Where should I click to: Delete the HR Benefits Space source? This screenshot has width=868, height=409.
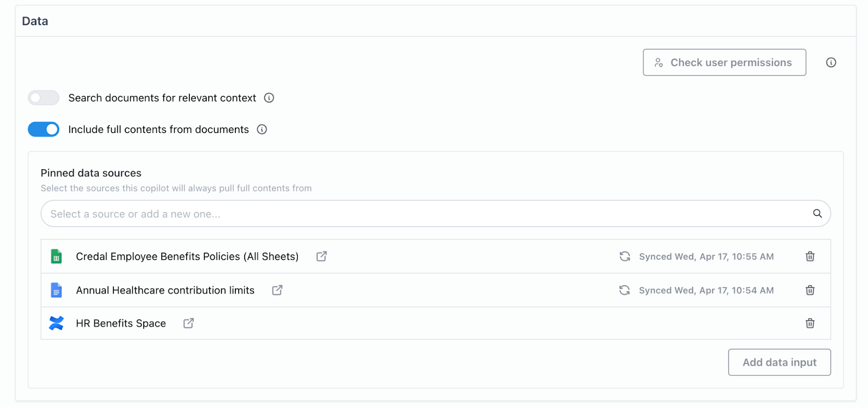tap(810, 323)
